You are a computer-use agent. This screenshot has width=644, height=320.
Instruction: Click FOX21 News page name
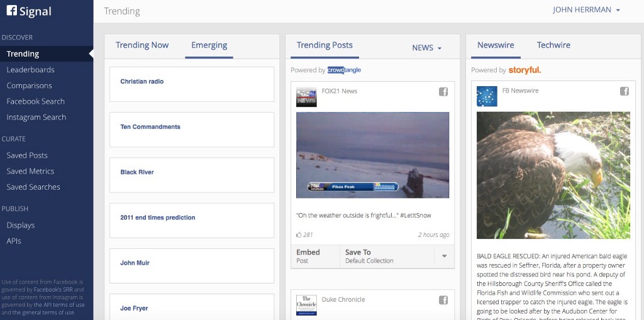[339, 91]
